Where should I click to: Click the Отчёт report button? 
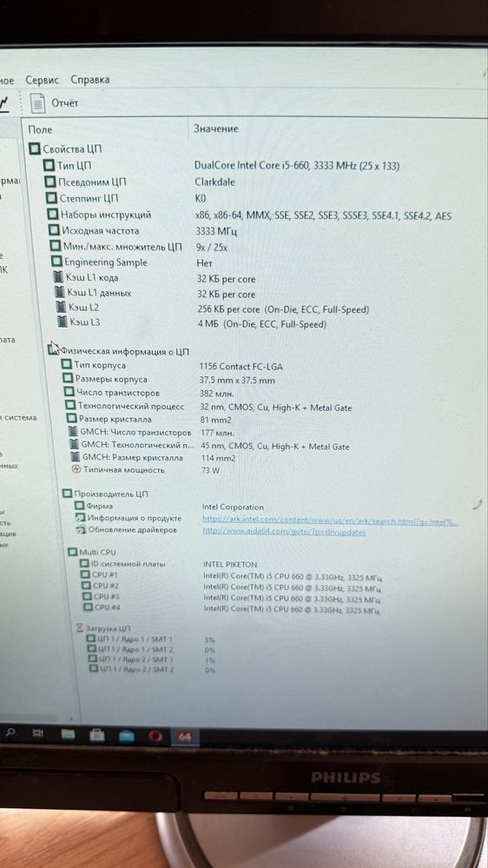65,103
